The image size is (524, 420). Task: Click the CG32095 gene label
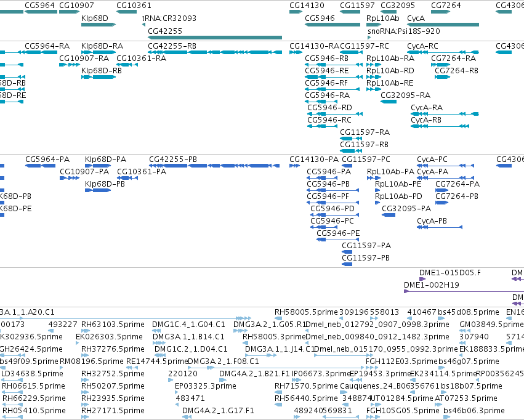[x=398, y=6]
